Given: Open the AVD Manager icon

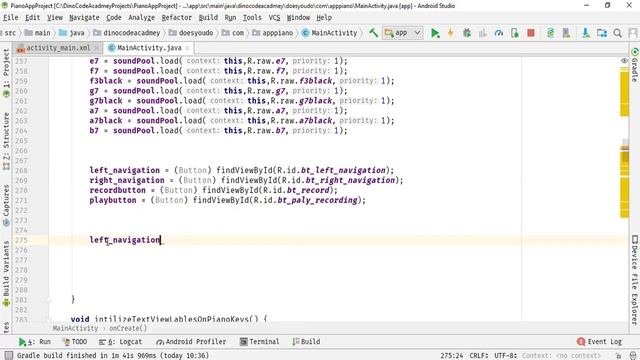Looking at the screenshot, I should pos(567,33).
